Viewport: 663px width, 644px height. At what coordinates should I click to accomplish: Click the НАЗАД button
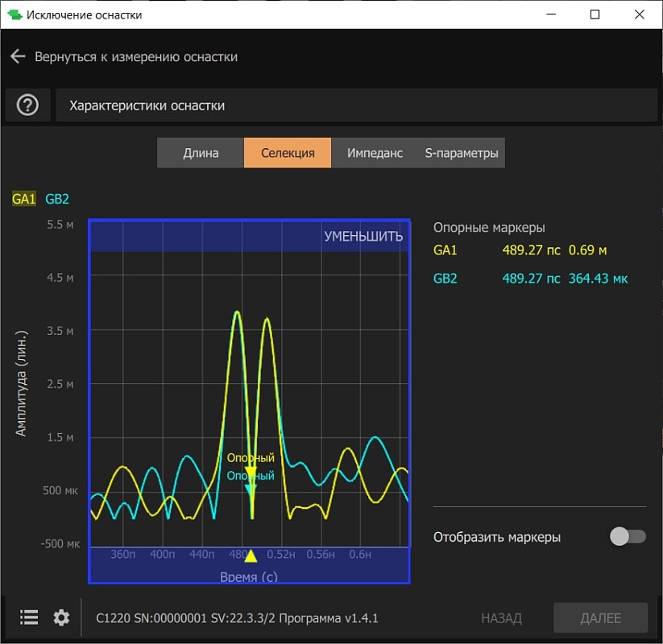point(501,618)
